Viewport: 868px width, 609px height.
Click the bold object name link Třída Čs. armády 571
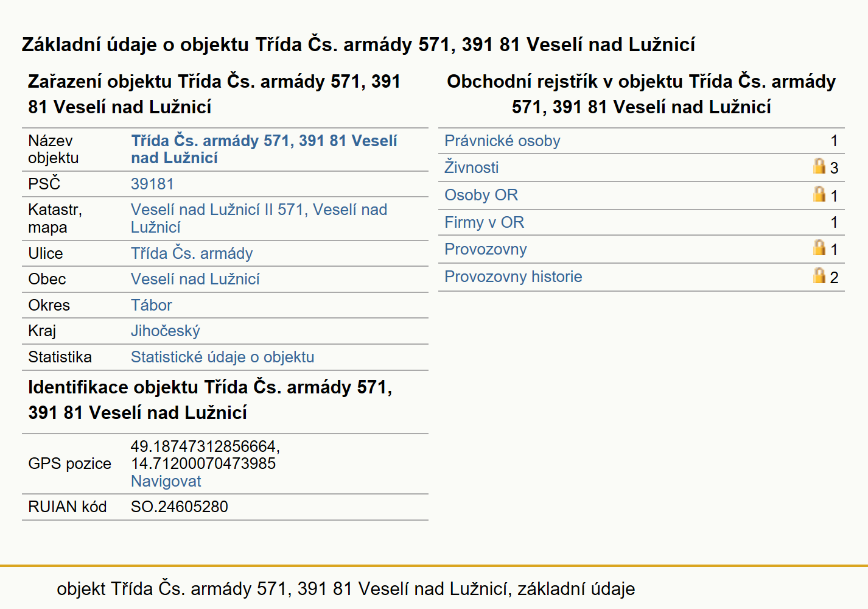coord(264,149)
